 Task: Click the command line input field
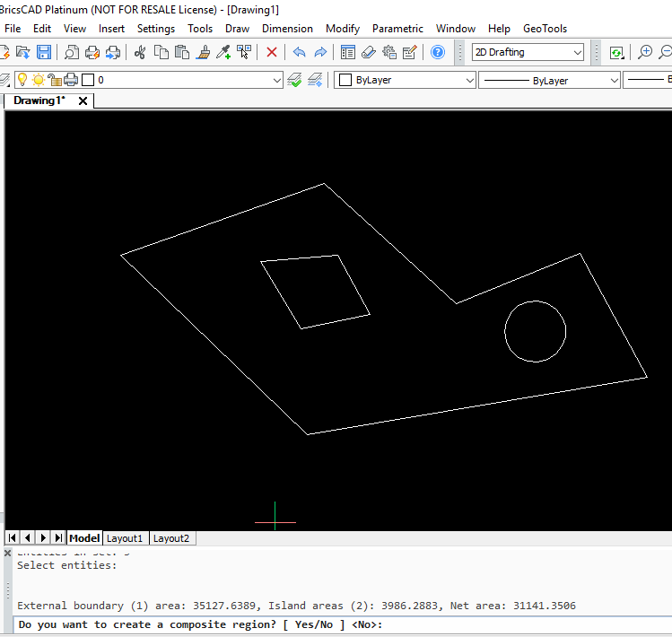[520, 624]
